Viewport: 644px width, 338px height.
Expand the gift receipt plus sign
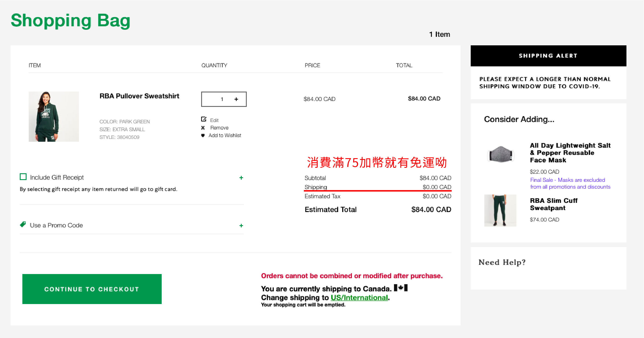pyautogui.click(x=241, y=178)
